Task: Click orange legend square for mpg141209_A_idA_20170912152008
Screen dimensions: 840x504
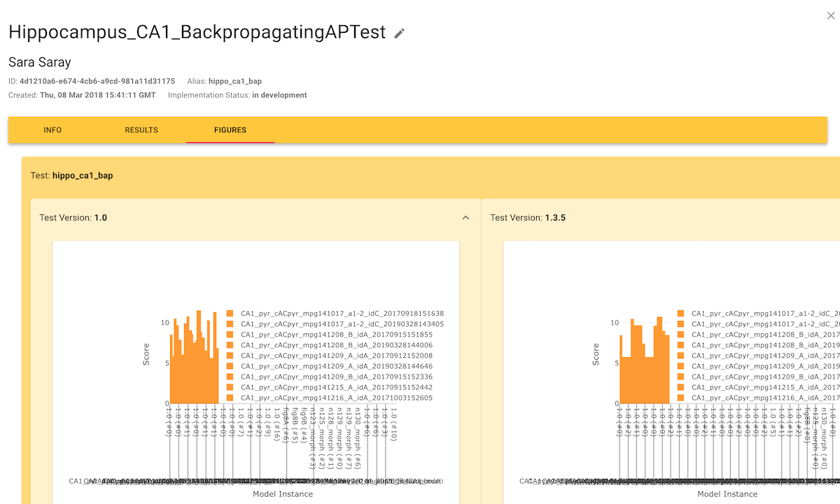Action: pos(230,356)
